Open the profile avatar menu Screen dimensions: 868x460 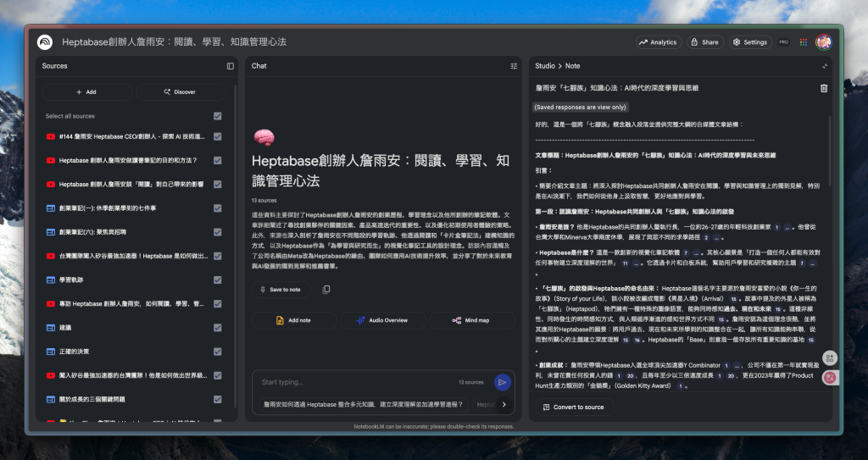point(824,42)
